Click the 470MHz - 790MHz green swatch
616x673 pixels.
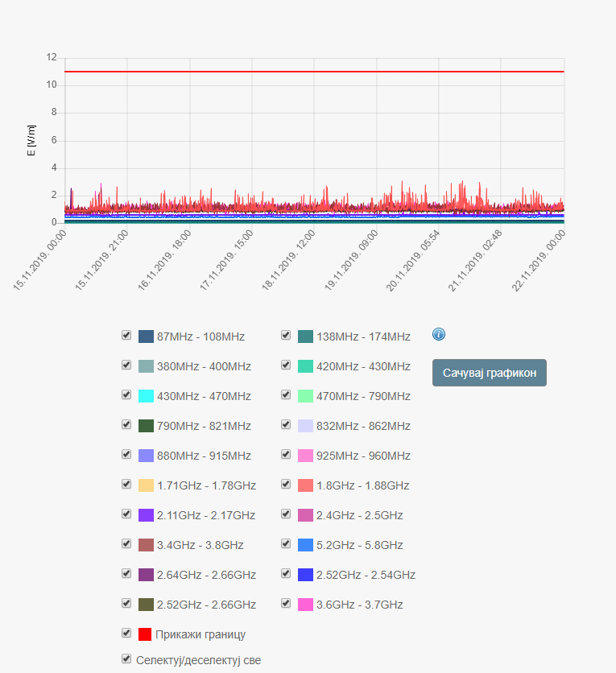305,396
